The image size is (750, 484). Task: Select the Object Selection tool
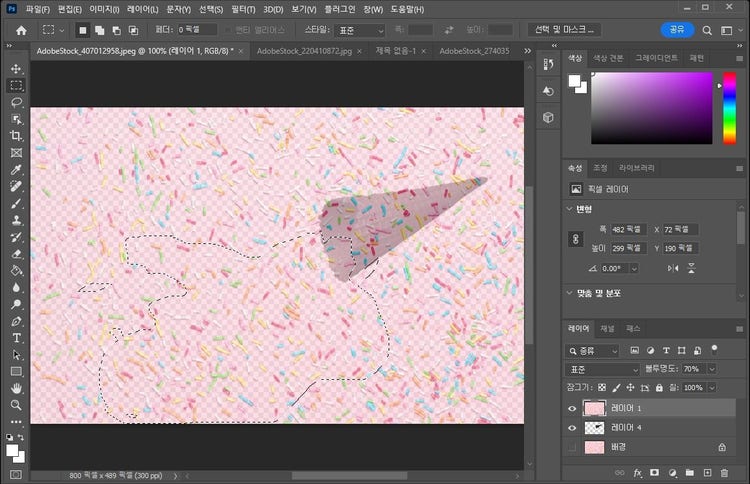coord(16,119)
